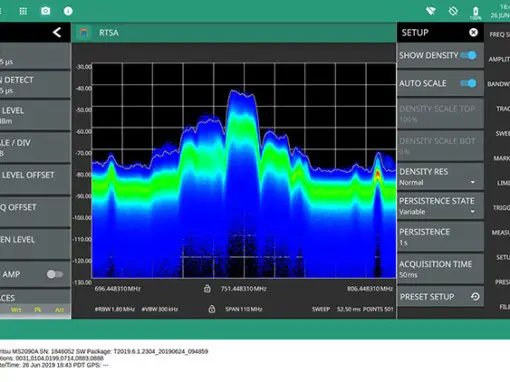Click the span lock icon
This screenshot has width=510, height=382.
212,309
